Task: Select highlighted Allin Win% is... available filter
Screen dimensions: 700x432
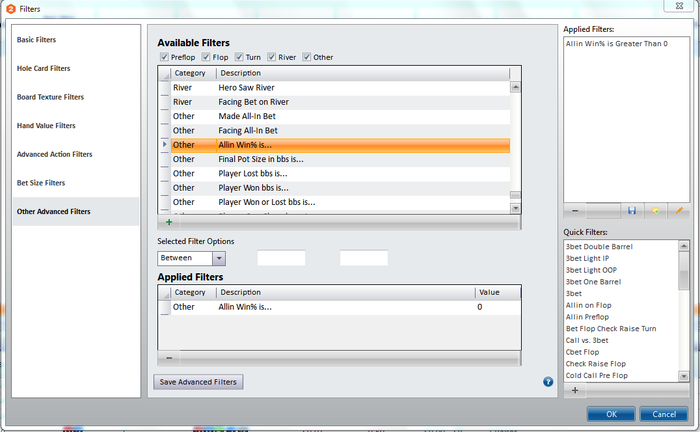Action: (x=340, y=145)
